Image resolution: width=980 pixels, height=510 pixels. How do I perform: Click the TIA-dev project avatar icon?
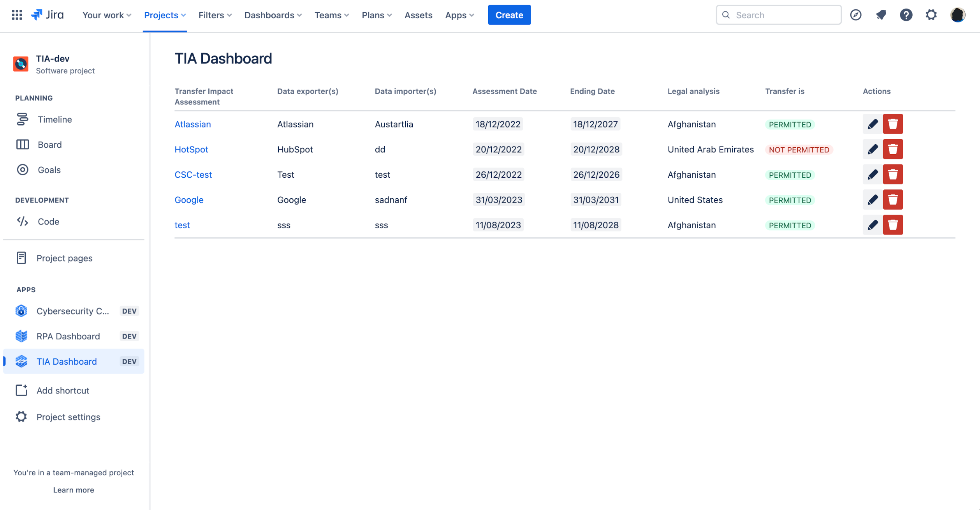coord(21,64)
